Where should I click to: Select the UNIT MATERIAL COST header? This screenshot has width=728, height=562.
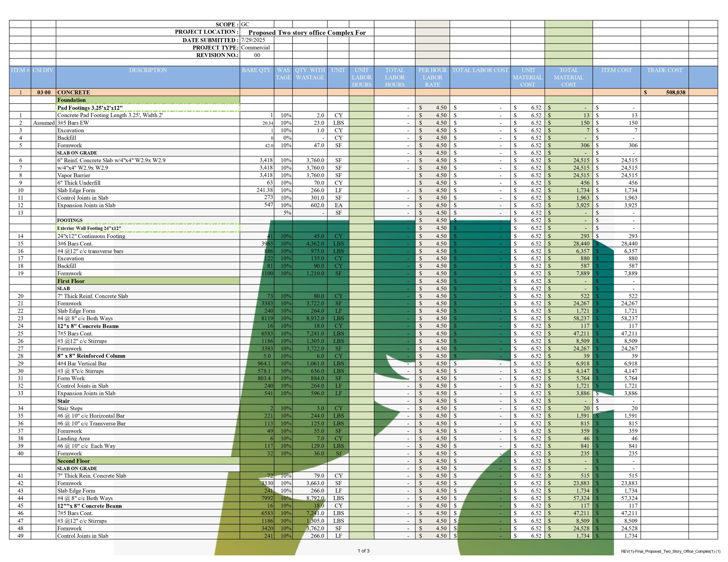tap(528, 77)
